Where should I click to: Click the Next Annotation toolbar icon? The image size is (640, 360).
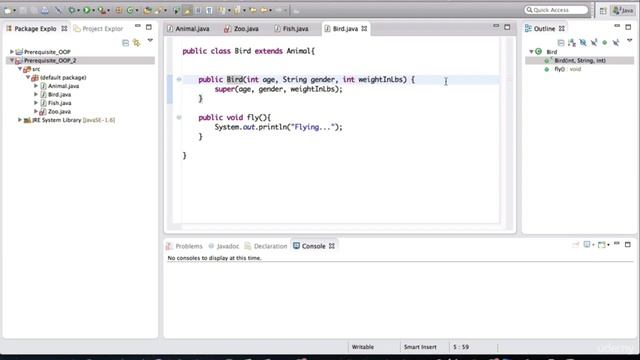click(x=222, y=10)
